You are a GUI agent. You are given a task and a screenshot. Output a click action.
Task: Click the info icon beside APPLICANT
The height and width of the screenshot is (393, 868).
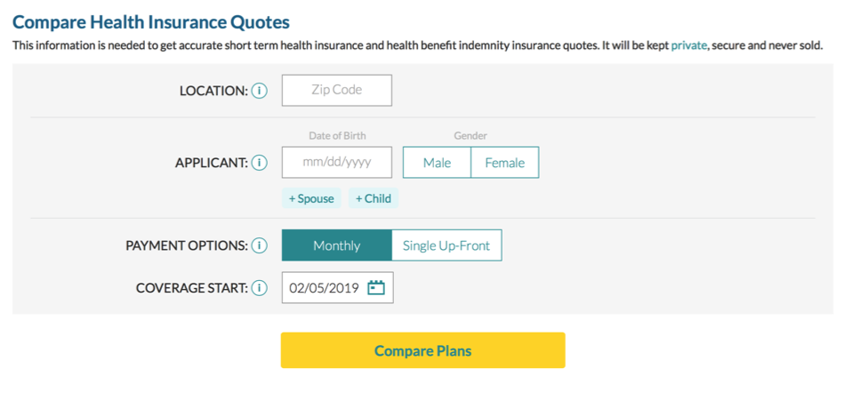pos(259,163)
